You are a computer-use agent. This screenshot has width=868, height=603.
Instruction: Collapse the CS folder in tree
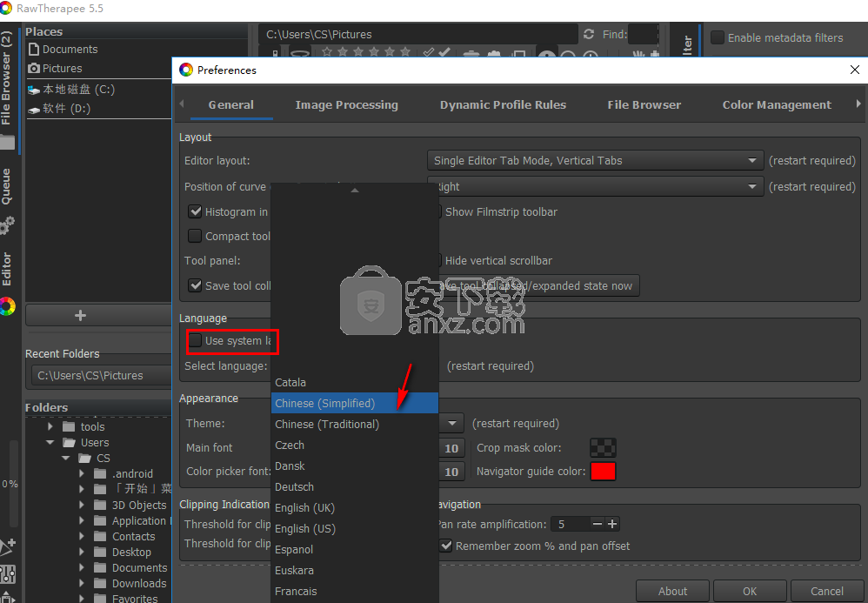pyautogui.click(x=66, y=458)
